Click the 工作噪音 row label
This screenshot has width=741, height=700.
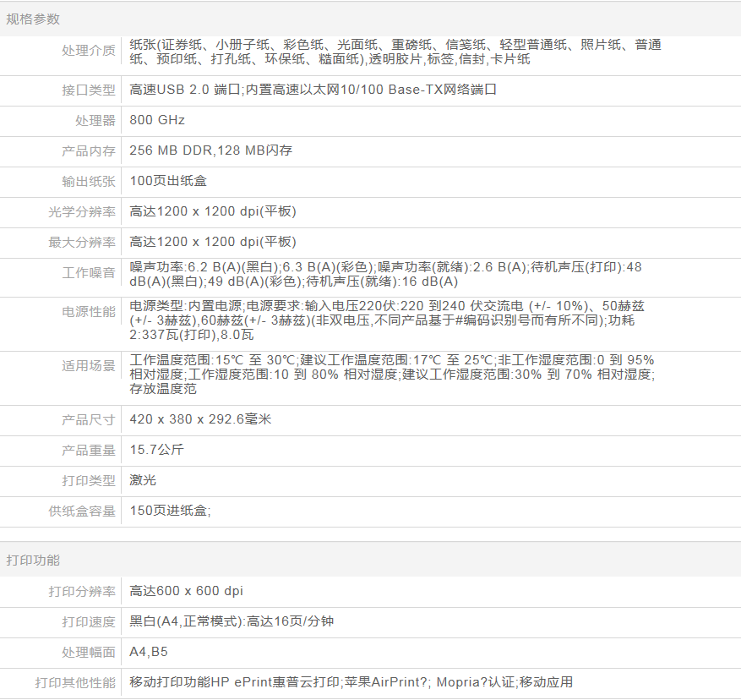point(89,273)
